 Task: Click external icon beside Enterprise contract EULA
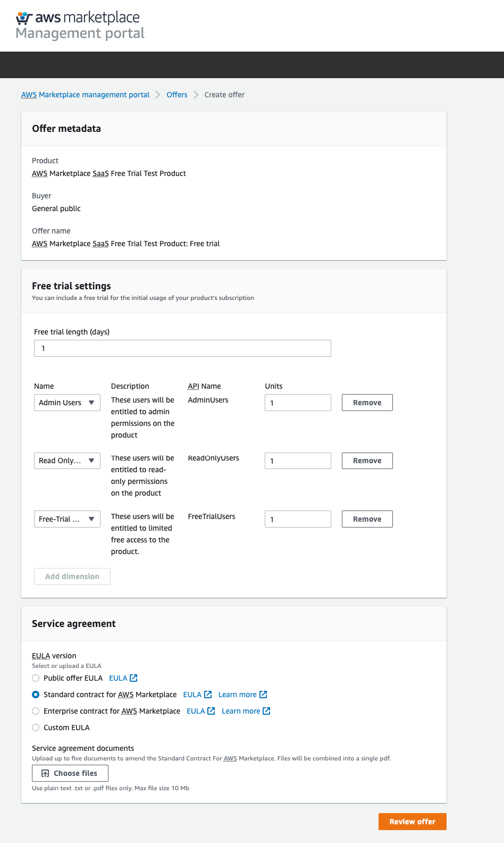tap(211, 711)
